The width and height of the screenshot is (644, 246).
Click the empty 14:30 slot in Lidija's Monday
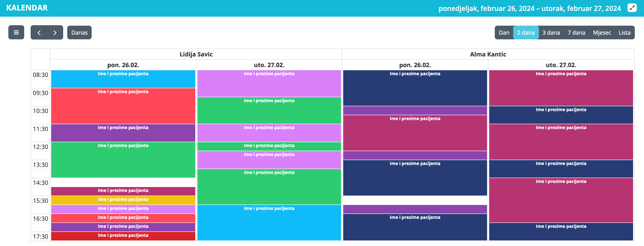(x=123, y=182)
